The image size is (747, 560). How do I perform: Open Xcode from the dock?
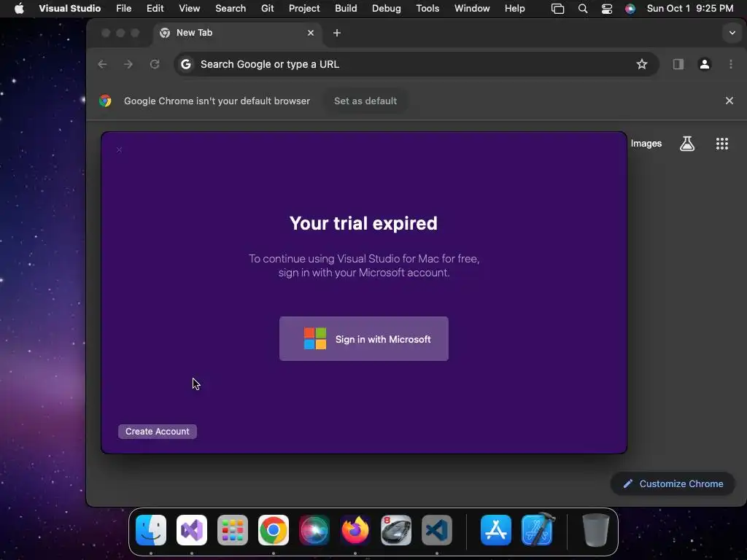tap(538, 530)
